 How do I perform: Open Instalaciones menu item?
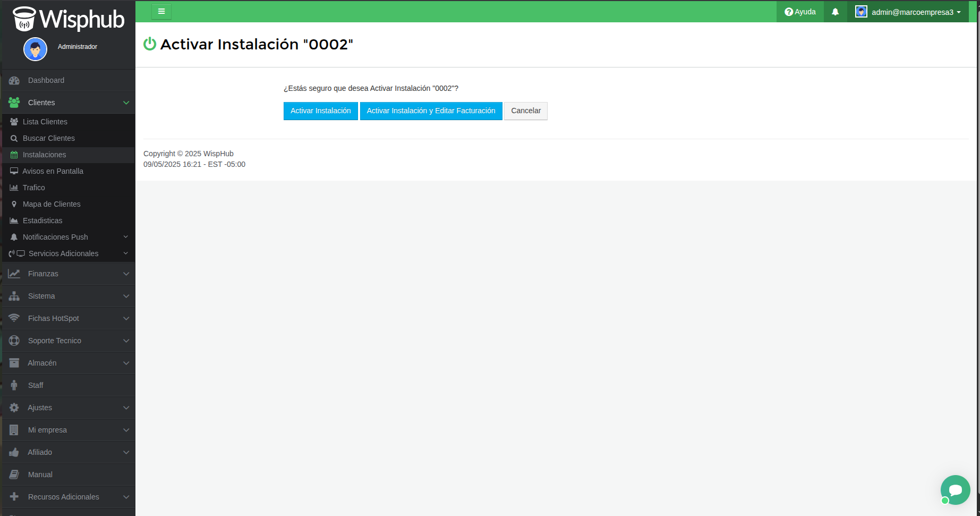[x=69, y=155]
